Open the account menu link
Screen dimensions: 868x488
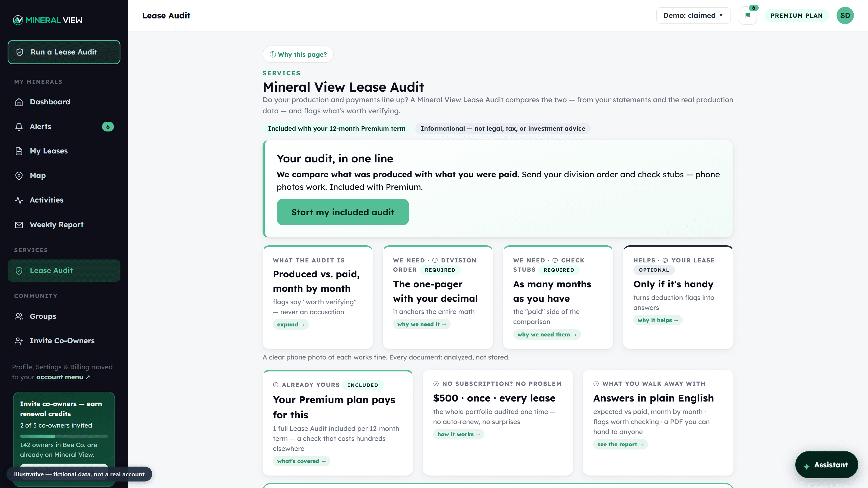63,377
